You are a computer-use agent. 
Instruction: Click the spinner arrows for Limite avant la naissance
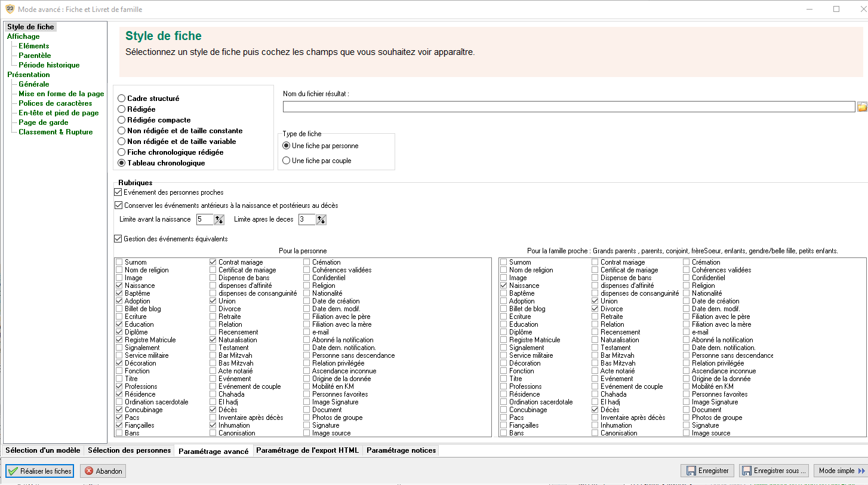point(219,220)
